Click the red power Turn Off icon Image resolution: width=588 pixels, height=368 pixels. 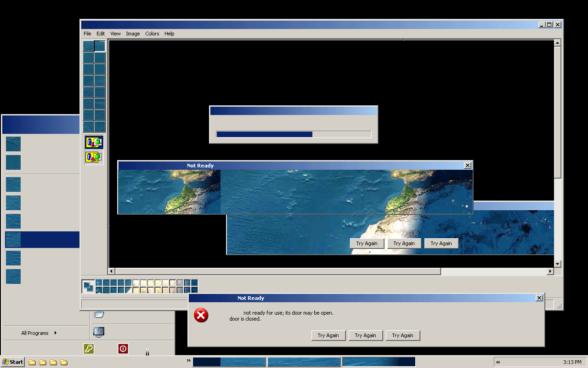pos(123,349)
